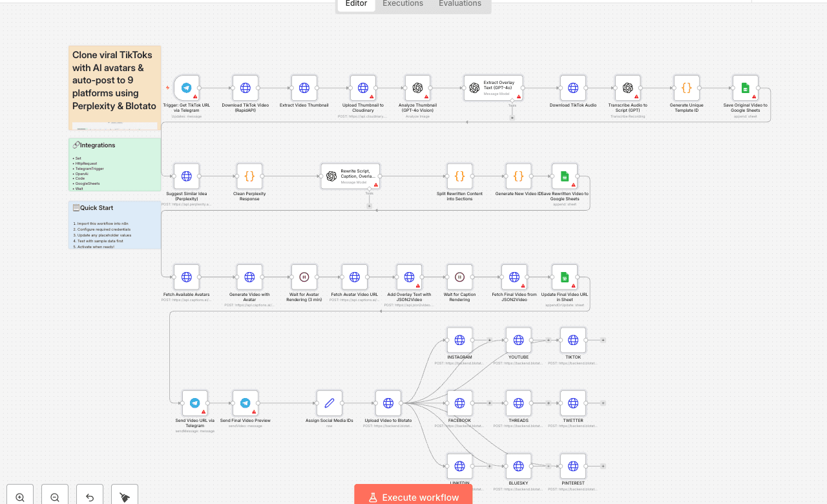Open the Assign Social Media IDs pen icon

tap(329, 402)
